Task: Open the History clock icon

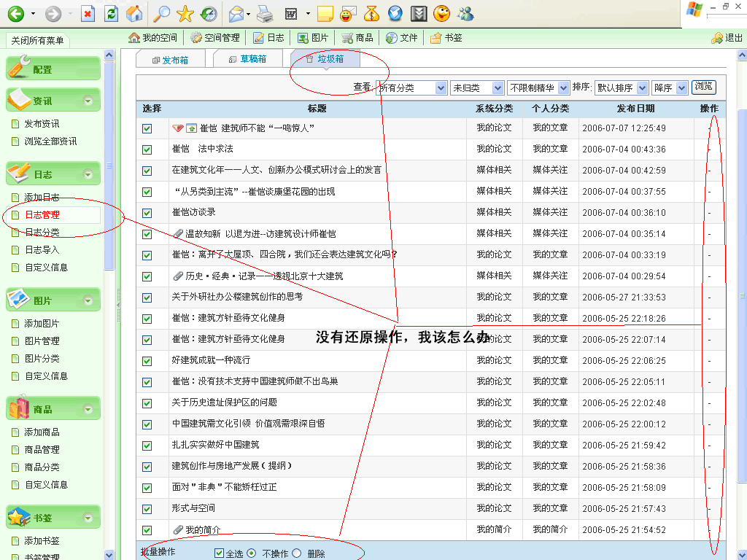Action: point(209,13)
